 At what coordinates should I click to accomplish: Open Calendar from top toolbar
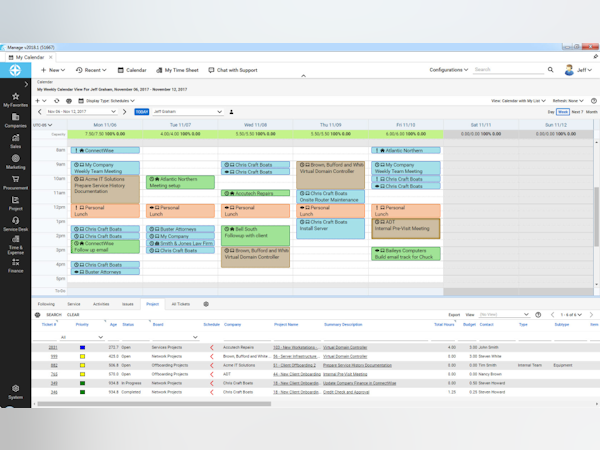(132, 70)
